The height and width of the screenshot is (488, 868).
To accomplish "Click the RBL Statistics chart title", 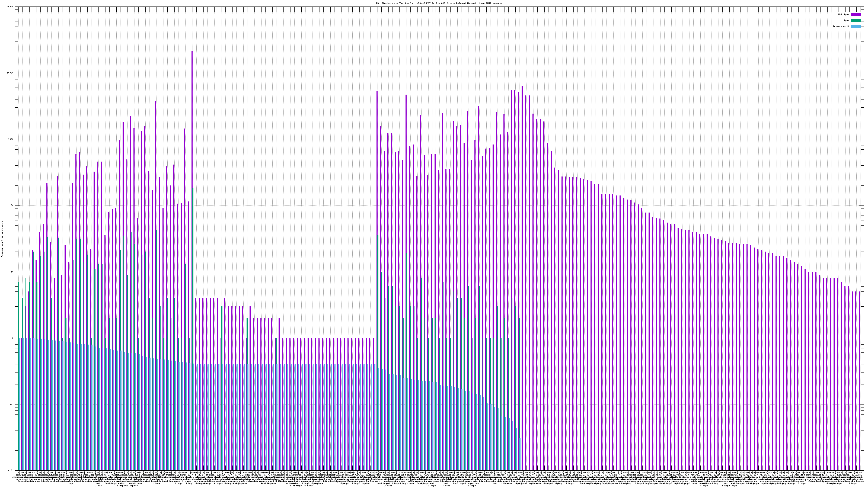I will click(x=439, y=3).
